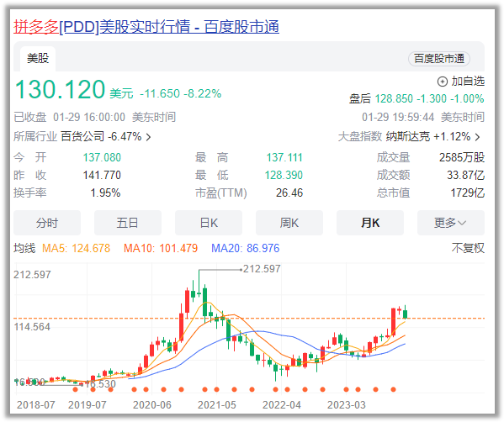
Task: Switch to the 五日 chart tab
Action: click(128, 223)
